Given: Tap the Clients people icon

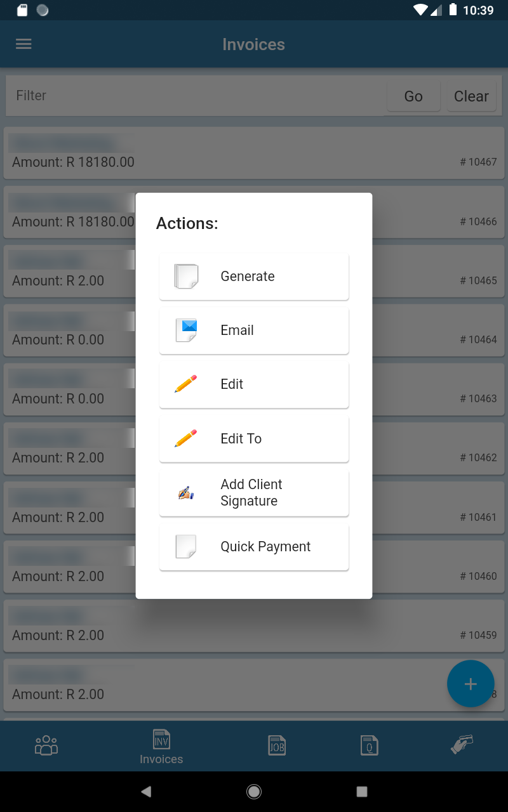Looking at the screenshot, I should 46,745.
